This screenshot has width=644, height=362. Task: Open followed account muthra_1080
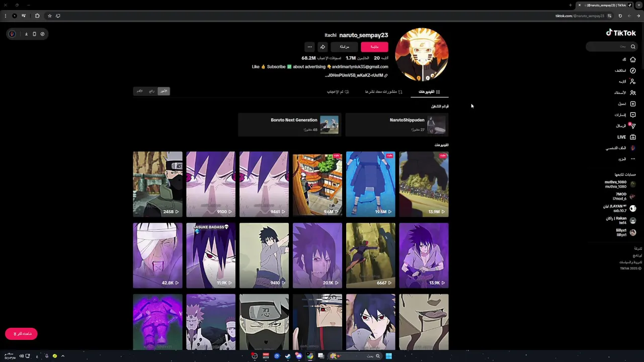pos(620,185)
